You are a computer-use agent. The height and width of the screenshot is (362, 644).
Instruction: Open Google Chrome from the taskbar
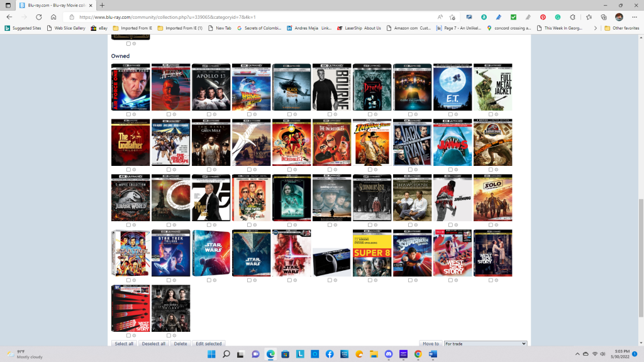coord(418,354)
